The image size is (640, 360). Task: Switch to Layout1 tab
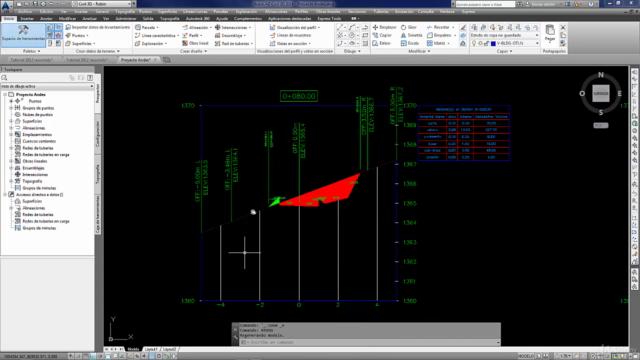point(151,349)
